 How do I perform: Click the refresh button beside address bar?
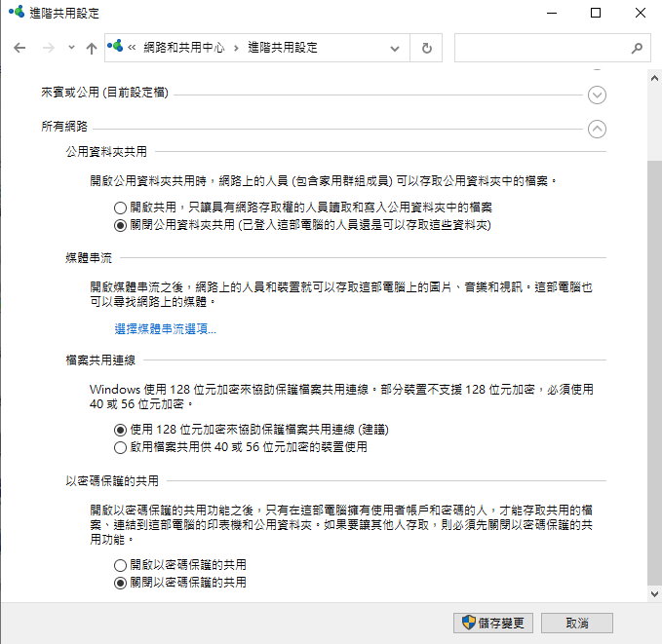tap(427, 48)
